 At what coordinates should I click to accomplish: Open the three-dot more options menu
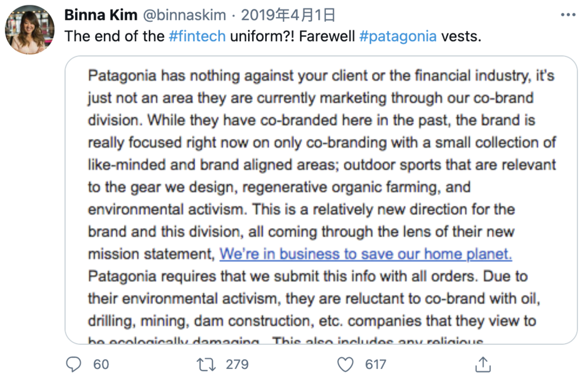point(567,14)
